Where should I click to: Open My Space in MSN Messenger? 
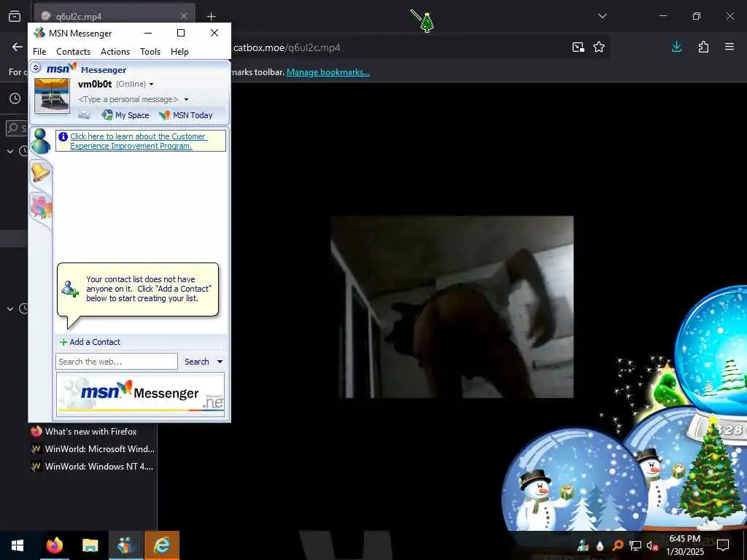pyautogui.click(x=125, y=114)
